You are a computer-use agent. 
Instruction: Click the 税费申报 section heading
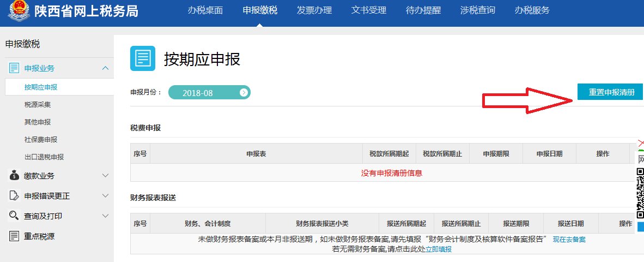(x=145, y=128)
